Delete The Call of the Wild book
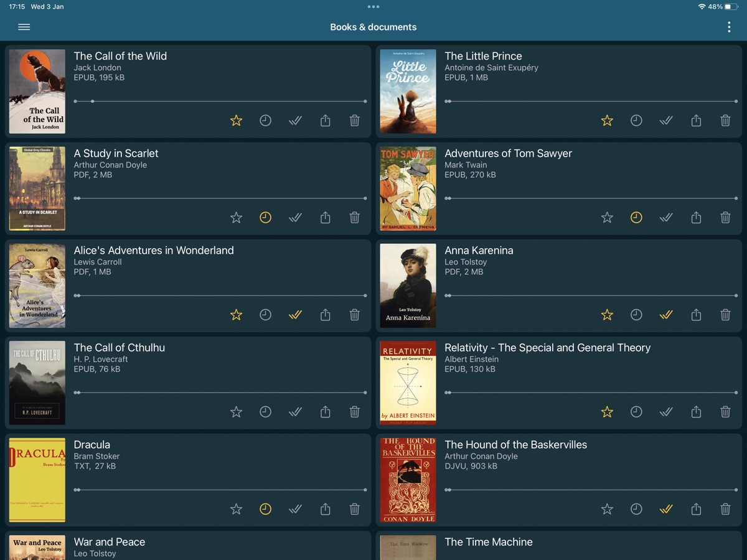 click(x=354, y=121)
